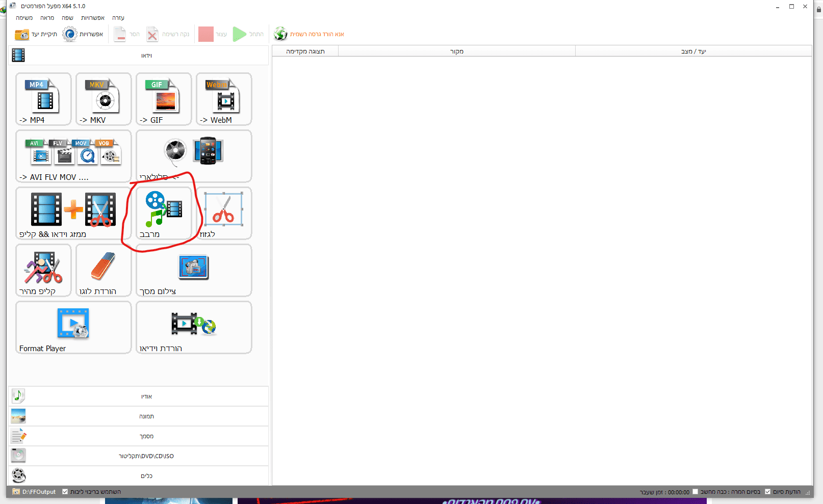Click the options gear (אפשרויות) toolbar icon

click(70, 34)
